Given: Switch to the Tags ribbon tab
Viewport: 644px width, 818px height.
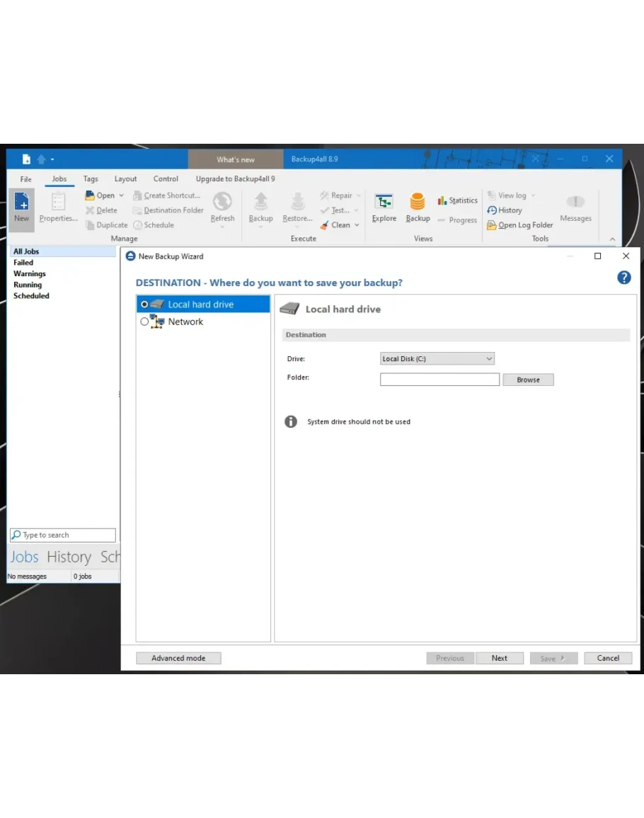Looking at the screenshot, I should click(91, 179).
